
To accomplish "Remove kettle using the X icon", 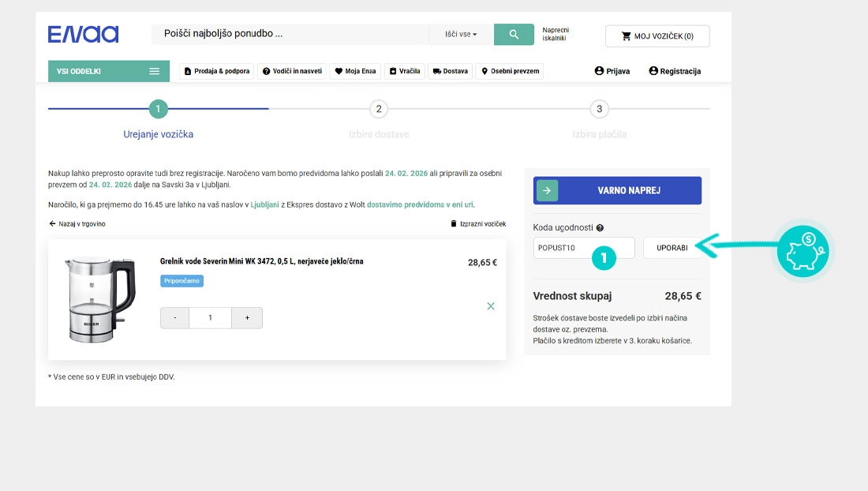I will point(491,306).
